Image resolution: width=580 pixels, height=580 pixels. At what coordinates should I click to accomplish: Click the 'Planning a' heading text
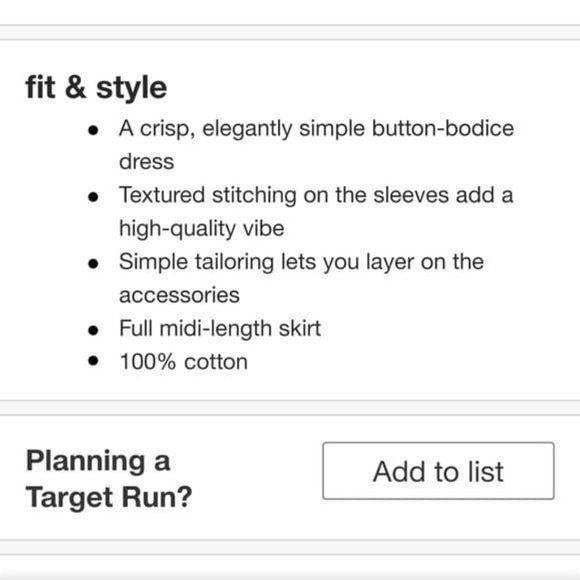point(98,462)
